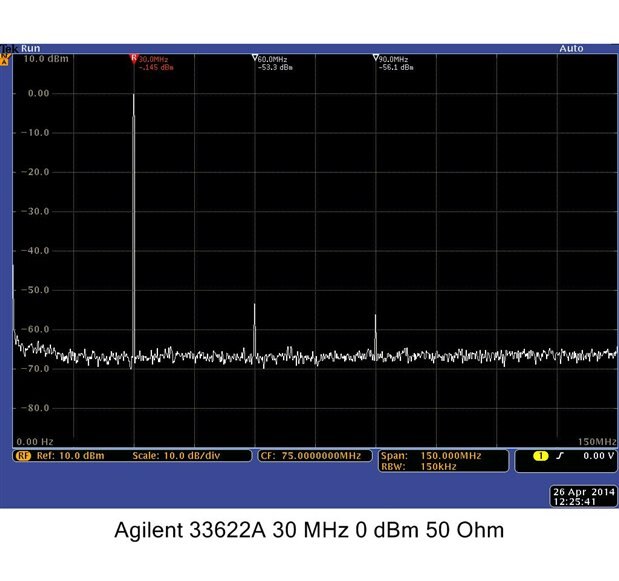This screenshot has width=619, height=581.
Task: Click the 12:25:41 time stamp
Action: tap(574, 502)
